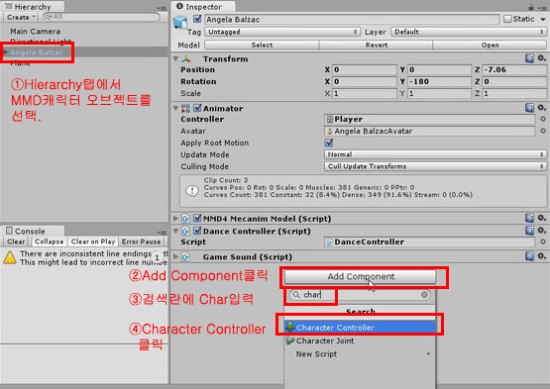Click the Inspector lock icon
Screen dimensions: 550x389
coord(531,7)
